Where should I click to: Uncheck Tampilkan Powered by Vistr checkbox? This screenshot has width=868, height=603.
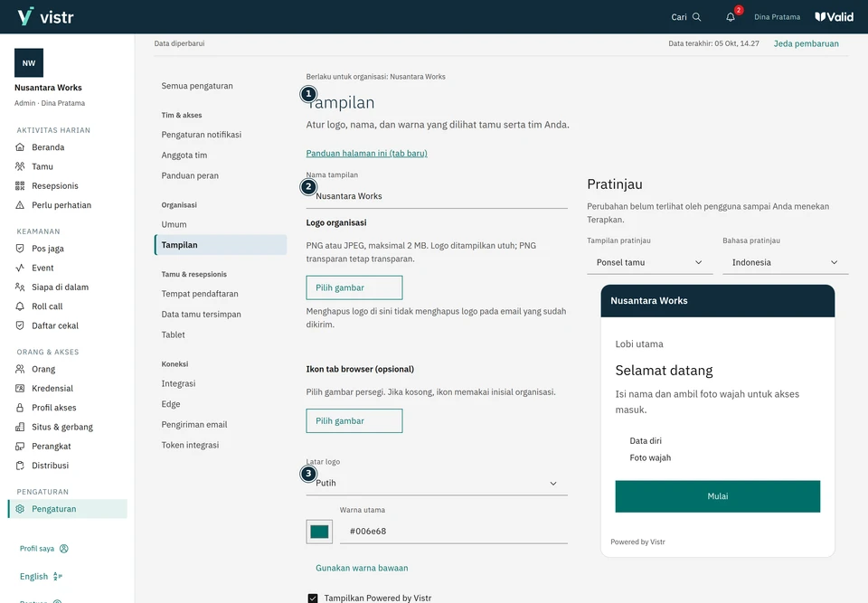pyautogui.click(x=313, y=598)
